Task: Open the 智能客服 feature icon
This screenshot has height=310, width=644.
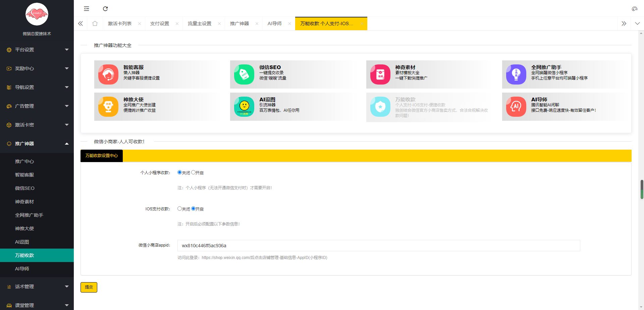Action: (108, 74)
